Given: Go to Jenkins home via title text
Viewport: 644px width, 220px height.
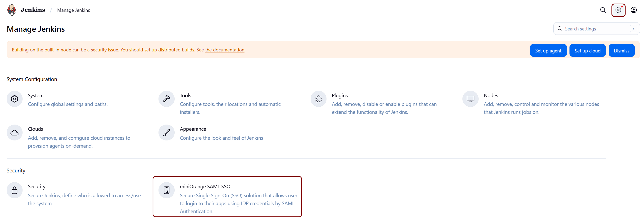Looking at the screenshot, I should point(33,10).
